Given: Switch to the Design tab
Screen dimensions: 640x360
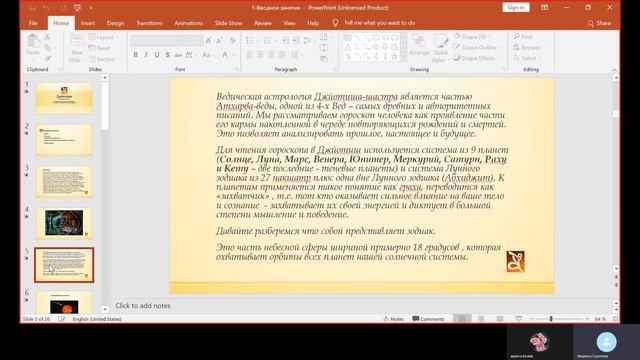Looking at the screenshot, I should tap(116, 23).
